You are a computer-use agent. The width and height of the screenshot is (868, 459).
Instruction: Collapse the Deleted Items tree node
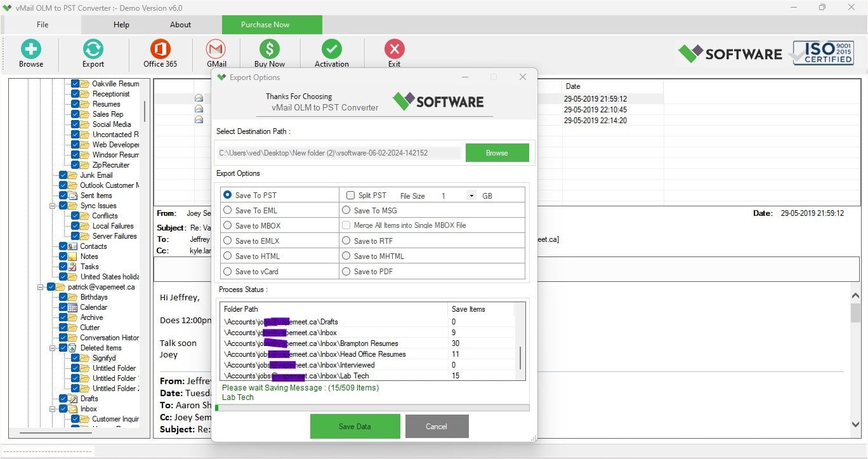click(53, 348)
